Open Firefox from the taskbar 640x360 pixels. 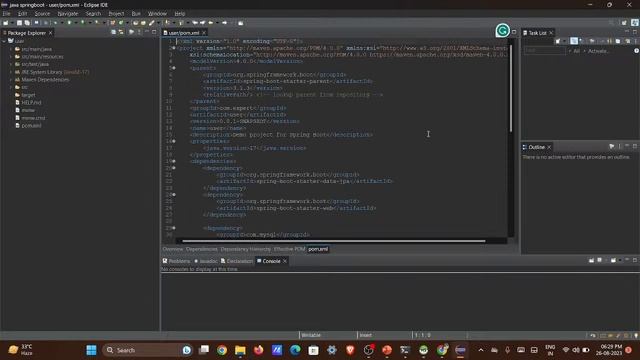(258, 350)
